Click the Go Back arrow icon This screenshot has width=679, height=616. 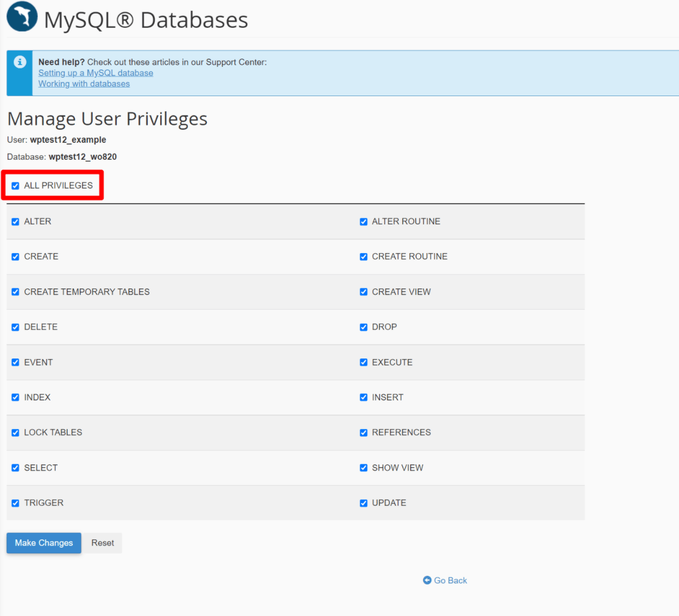point(427,580)
